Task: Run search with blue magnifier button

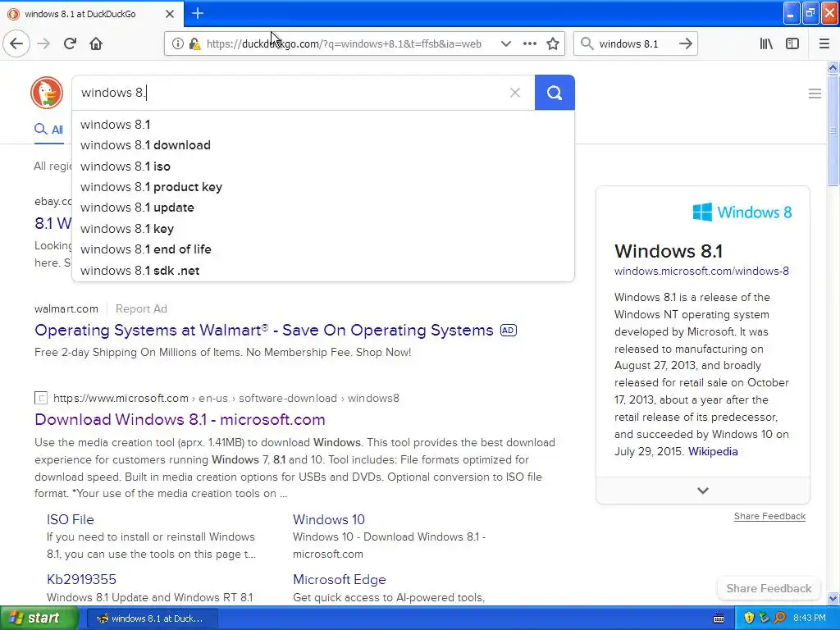Action: point(555,93)
